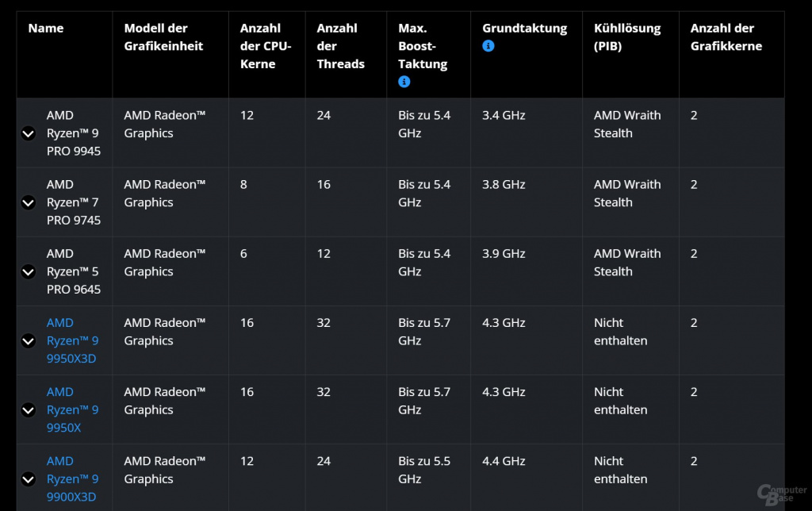
Task: Click the Anzahl der CPU-Kerne header
Action: pos(260,46)
